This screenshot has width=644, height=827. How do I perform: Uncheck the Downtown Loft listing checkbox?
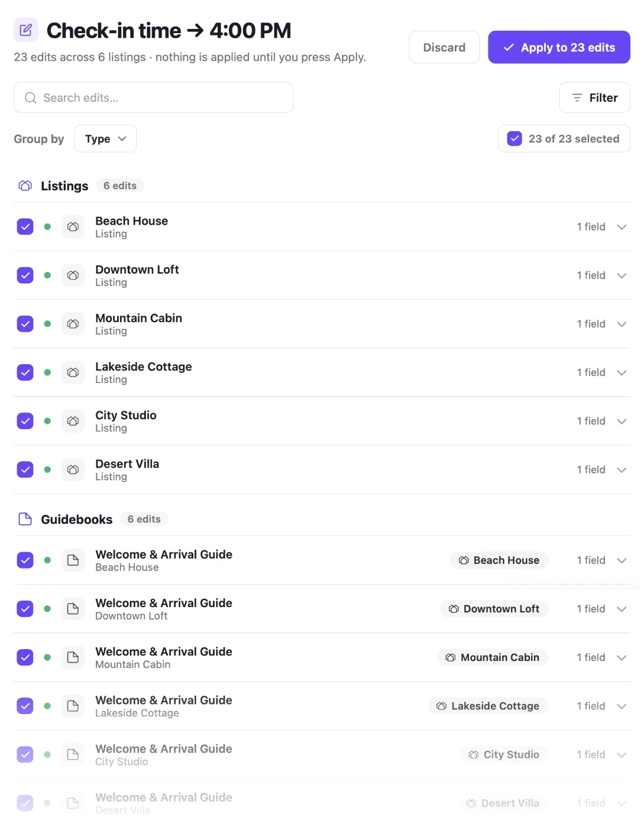tap(25, 275)
